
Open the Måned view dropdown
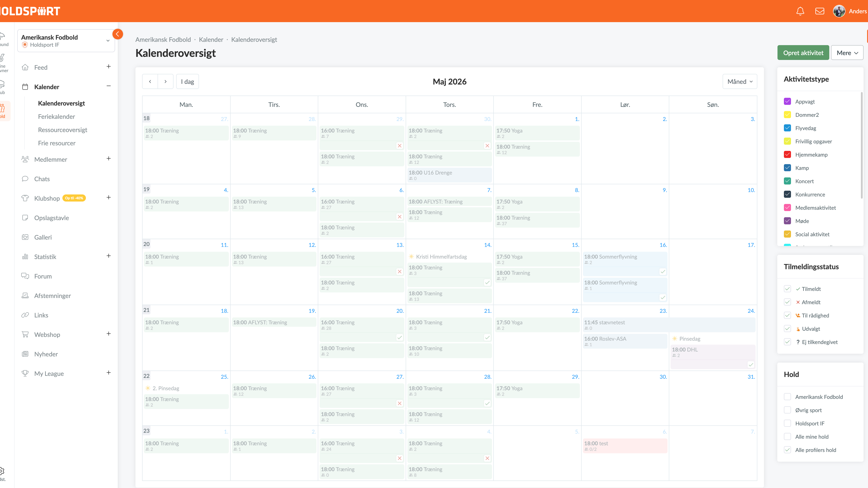point(740,81)
